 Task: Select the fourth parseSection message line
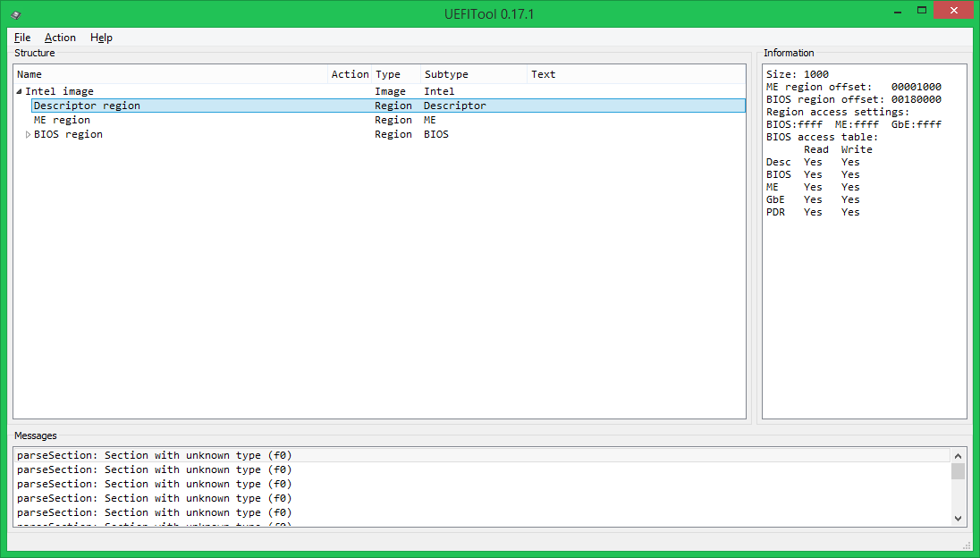[x=482, y=499]
